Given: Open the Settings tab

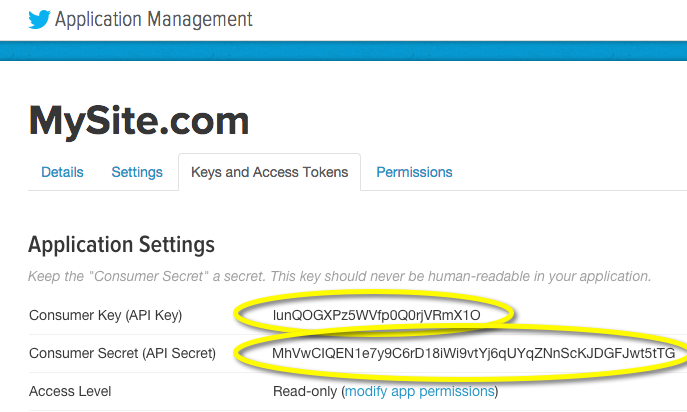Looking at the screenshot, I should pyautogui.click(x=137, y=172).
